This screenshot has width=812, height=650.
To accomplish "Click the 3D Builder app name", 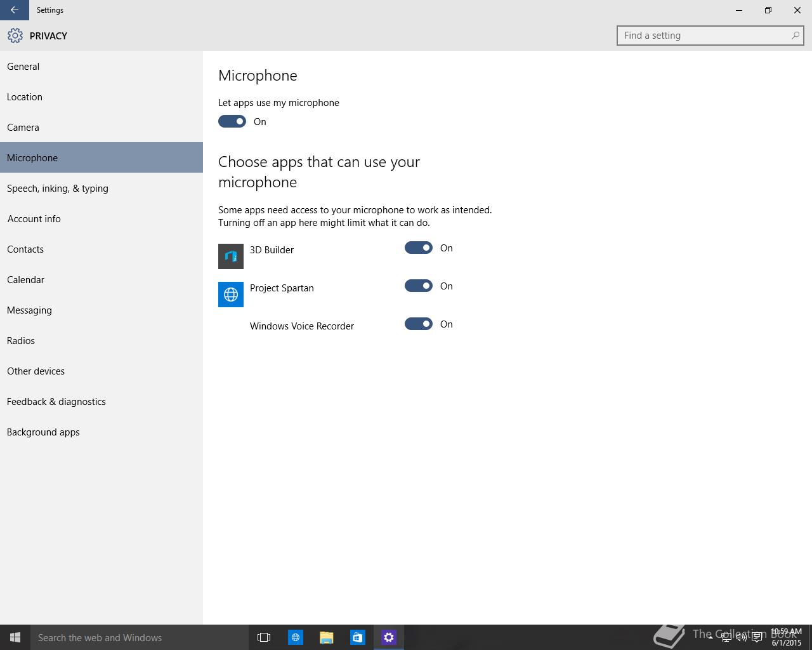I will point(272,249).
